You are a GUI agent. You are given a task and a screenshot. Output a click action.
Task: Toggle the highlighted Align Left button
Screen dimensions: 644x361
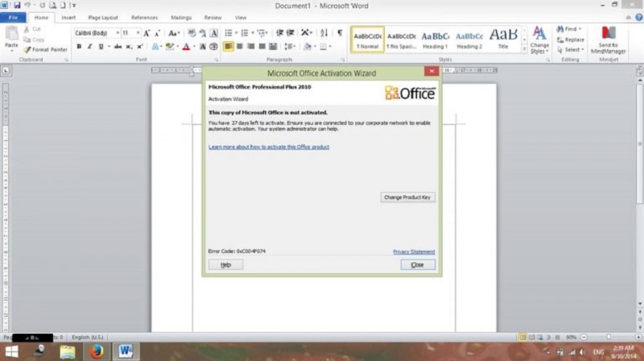pos(229,47)
